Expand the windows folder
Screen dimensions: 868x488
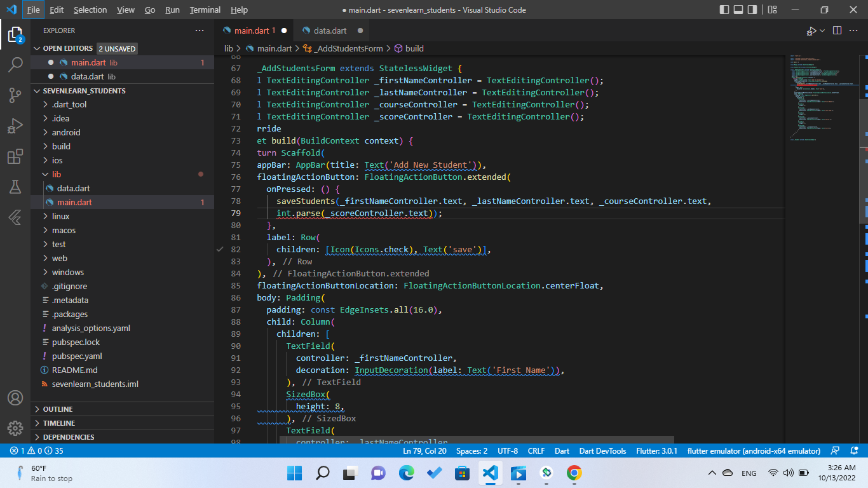click(68, 273)
